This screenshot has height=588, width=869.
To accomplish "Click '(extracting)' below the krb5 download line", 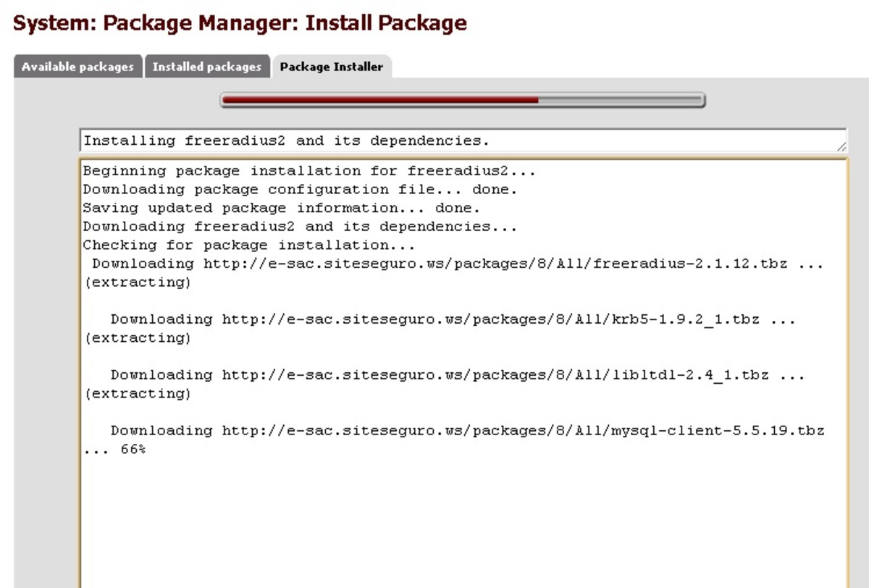I will [138, 338].
